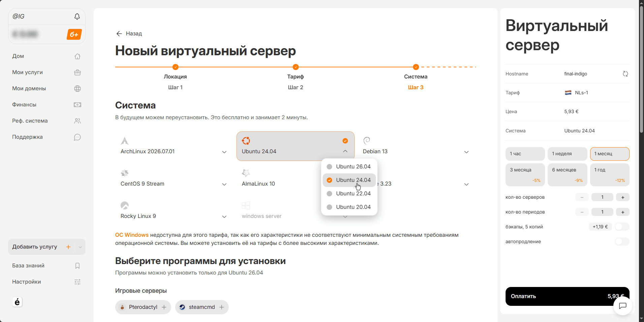This screenshot has height=322, width=644.
Task: Toggle the бэкапы, 5 копий switch
Action: coord(622,227)
